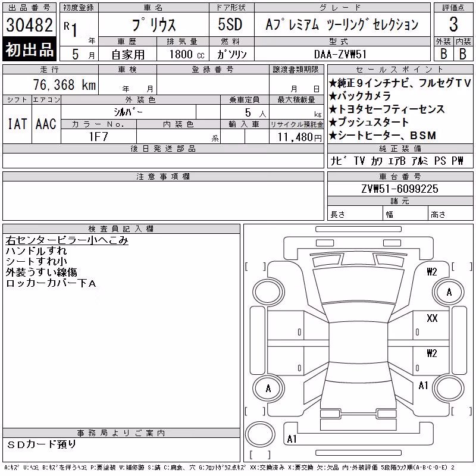476x476 pixels.
Task: Select the exterior grade B cell
Action: click(443, 54)
